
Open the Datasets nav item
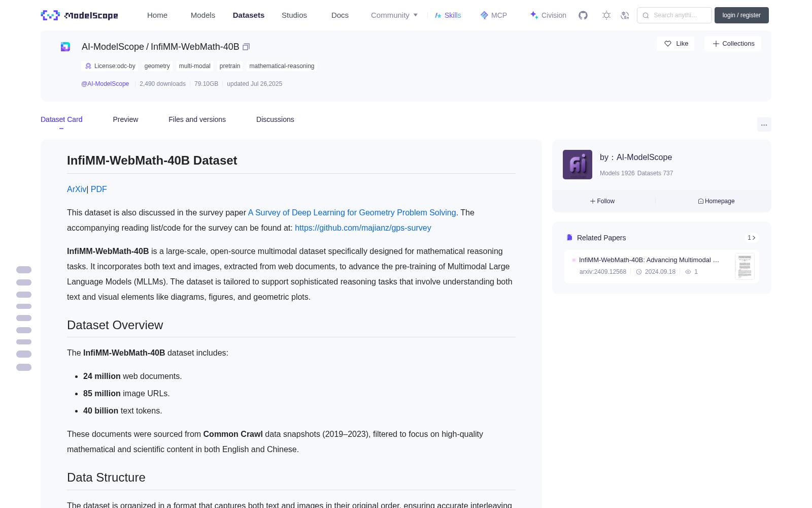point(249,15)
